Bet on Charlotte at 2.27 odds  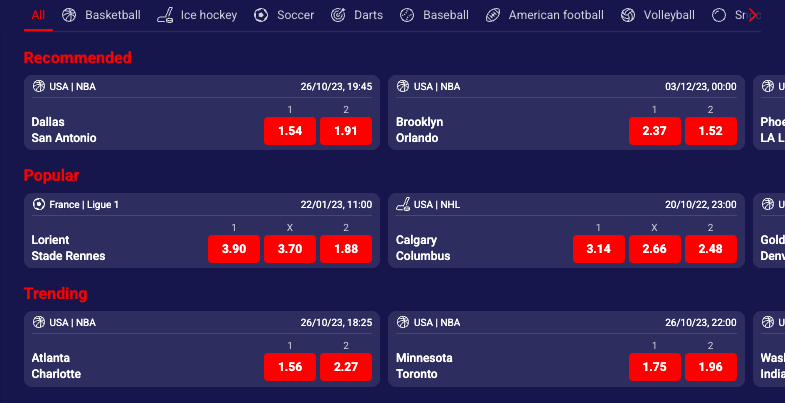click(x=346, y=367)
